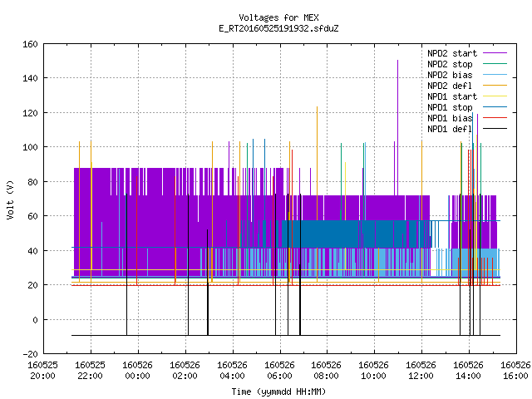This screenshot has height=399, width=532.
Task: Click the NPD2 stop green legend line
Action: coord(495,64)
